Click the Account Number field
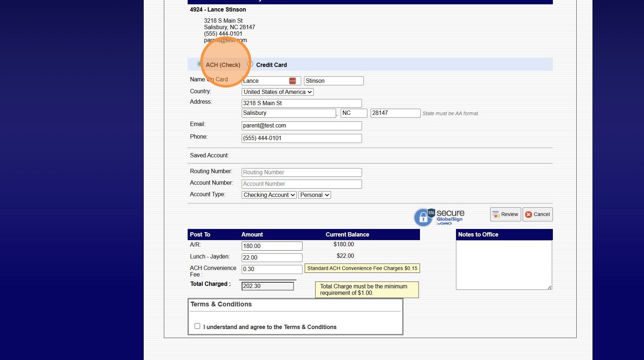Image resolution: width=644 pixels, height=360 pixels. pyautogui.click(x=301, y=184)
